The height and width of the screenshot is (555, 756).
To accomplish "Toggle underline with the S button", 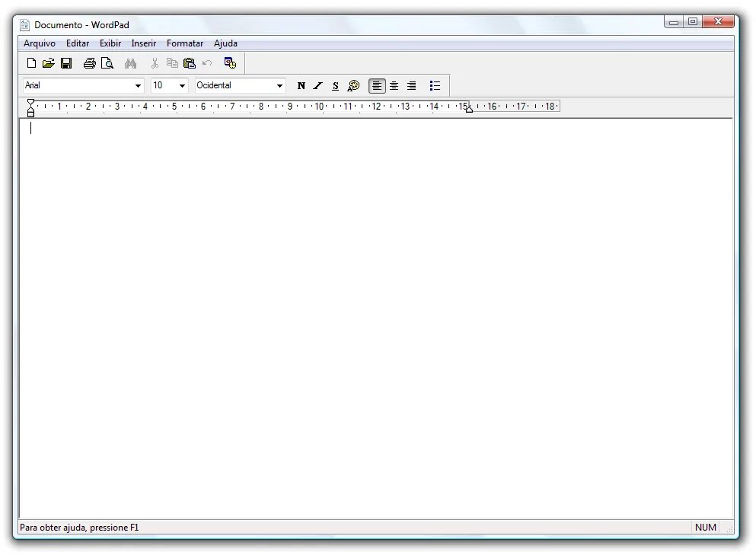I will pos(336,86).
